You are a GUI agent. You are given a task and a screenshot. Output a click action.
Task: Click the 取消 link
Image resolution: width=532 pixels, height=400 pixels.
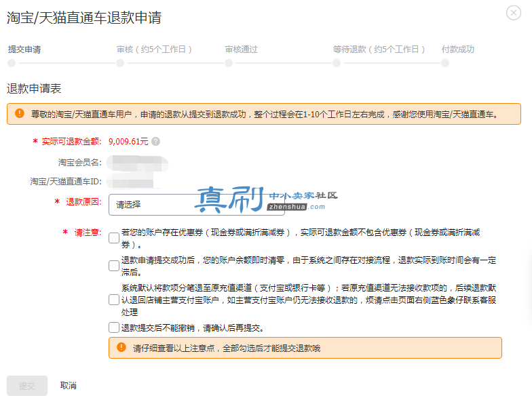pos(68,385)
